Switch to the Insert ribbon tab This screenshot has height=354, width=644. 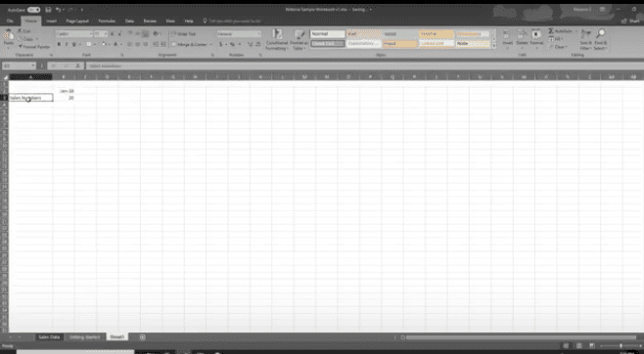pyautogui.click(x=51, y=21)
